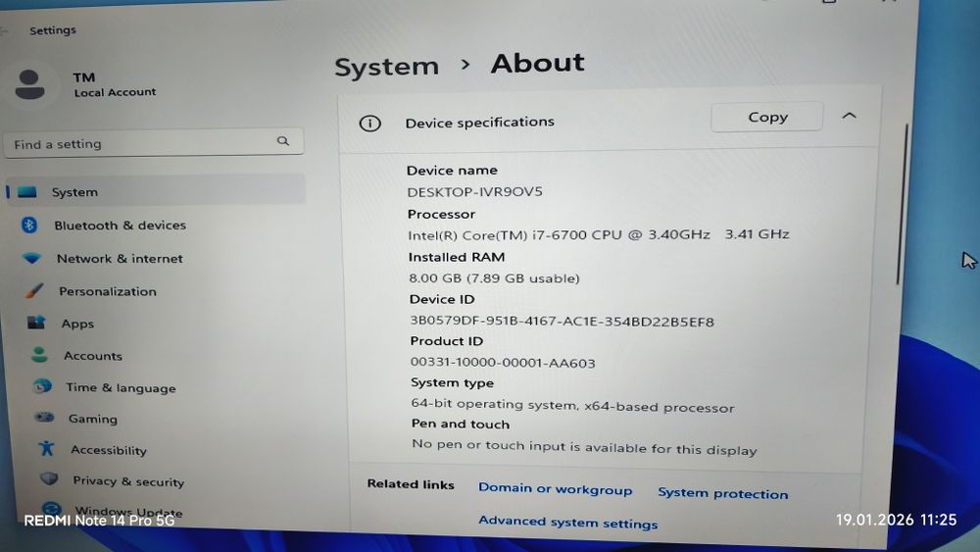Screen dimensions: 980x552
Task: Click the Personalization paintbrush icon
Action: point(34,290)
